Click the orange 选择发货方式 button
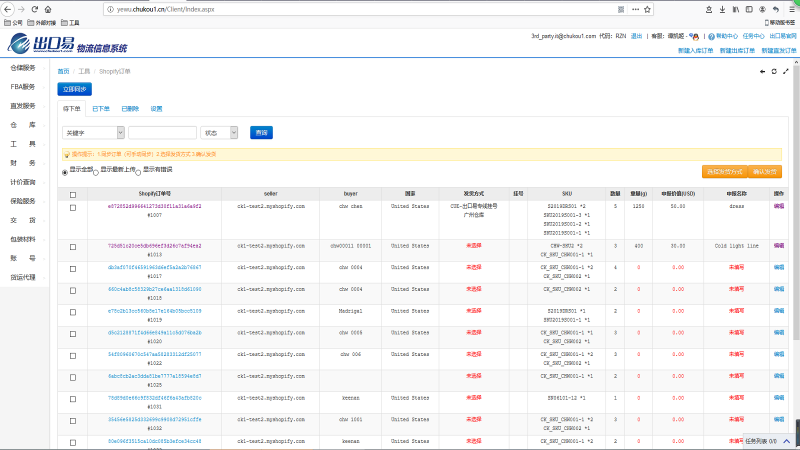 click(x=724, y=172)
